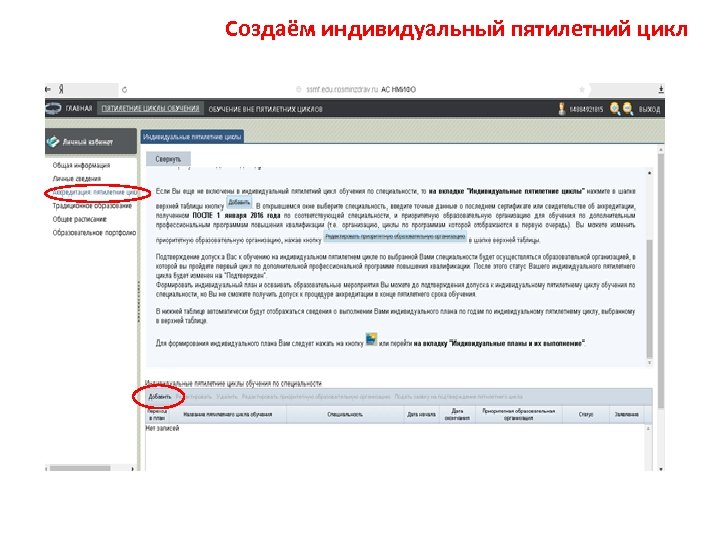Click Добавить in the table toolbar
This screenshot has width=720, height=540.
(x=159, y=397)
